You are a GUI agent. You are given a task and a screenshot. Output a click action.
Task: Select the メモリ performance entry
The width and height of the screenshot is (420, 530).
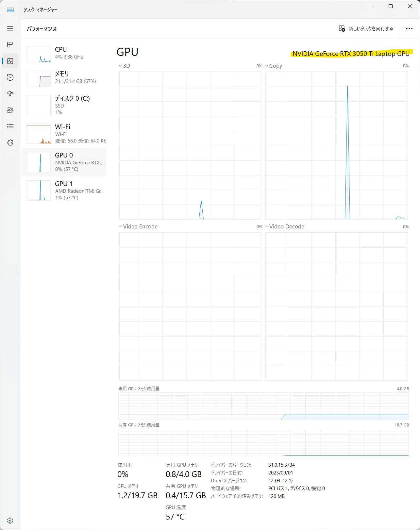pyautogui.click(x=64, y=78)
